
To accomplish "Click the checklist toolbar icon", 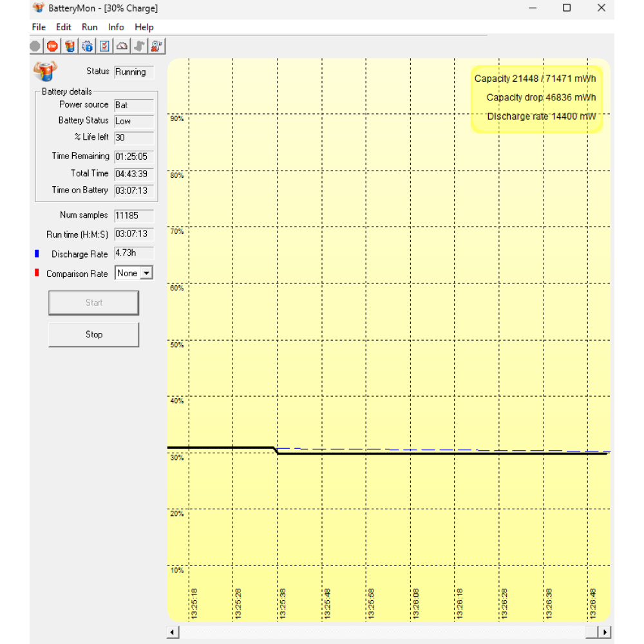I will (104, 46).
